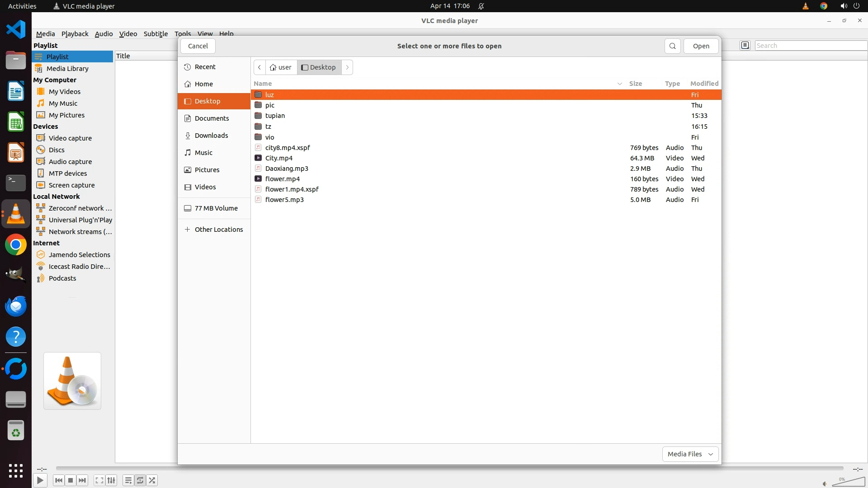Viewport: 868px width, 488px height.
Task: Cancel the file selection dialog
Action: (x=198, y=46)
